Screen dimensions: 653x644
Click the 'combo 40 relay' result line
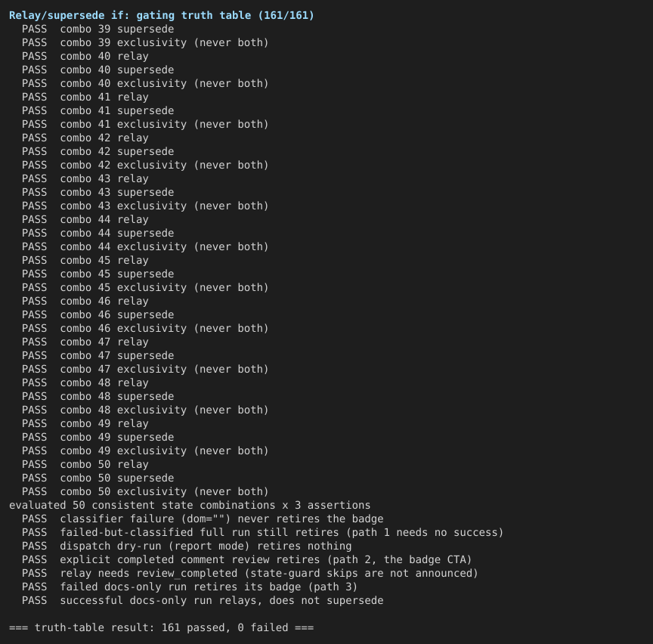click(85, 56)
